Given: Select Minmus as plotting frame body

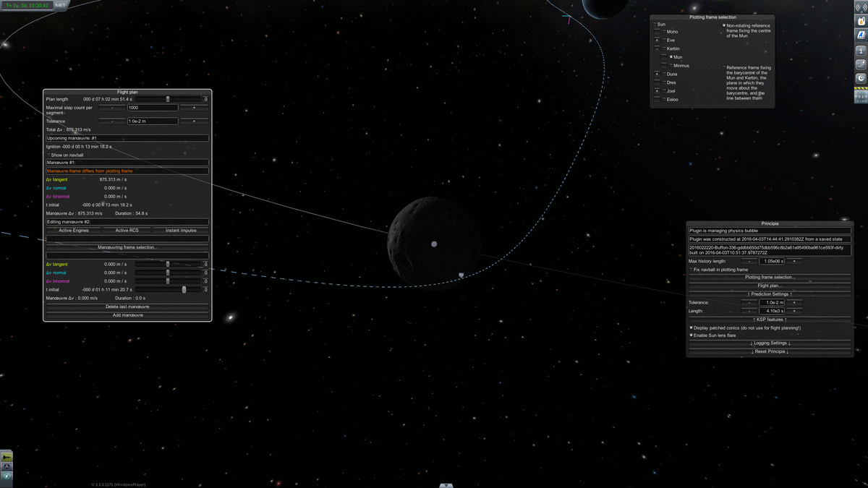Looking at the screenshot, I should 681,66.
